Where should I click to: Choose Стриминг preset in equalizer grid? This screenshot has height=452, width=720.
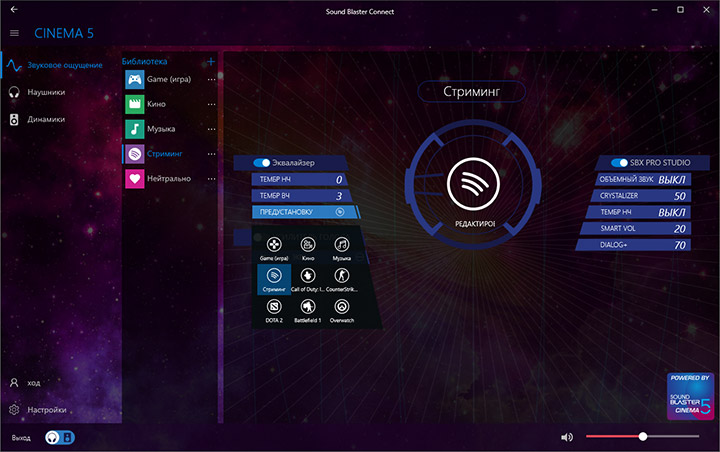274,280
